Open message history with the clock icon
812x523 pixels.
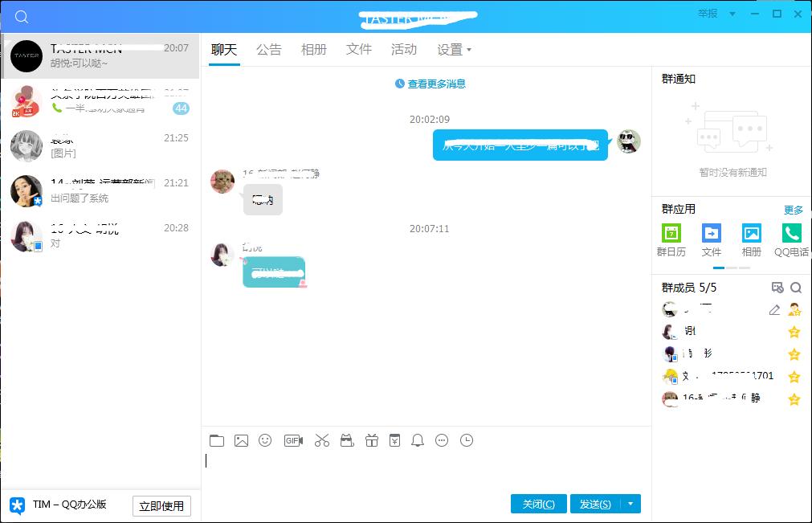coord(467,440)
